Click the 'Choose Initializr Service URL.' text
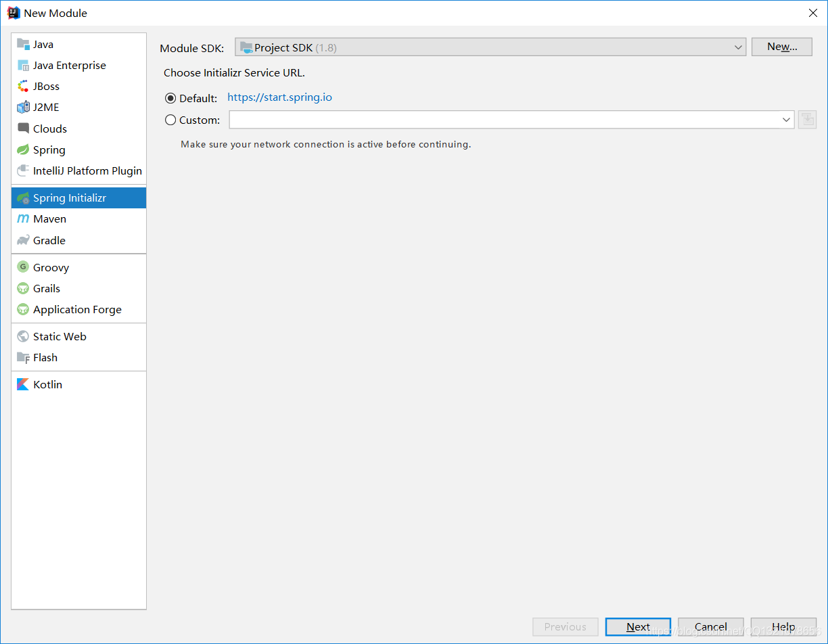The image size is (828, 644). (234, 72)
